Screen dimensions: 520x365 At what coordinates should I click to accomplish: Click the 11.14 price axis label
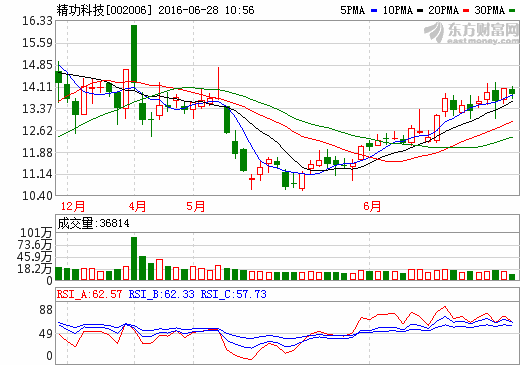coord(37,174)
